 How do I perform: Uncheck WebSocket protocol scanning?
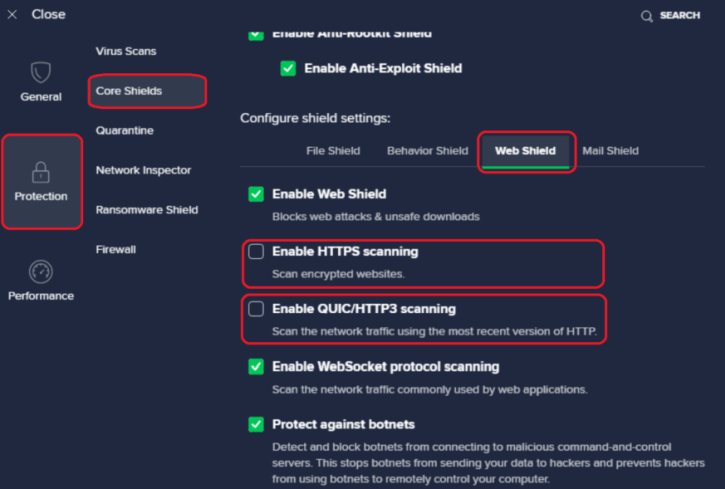(256, 367)
